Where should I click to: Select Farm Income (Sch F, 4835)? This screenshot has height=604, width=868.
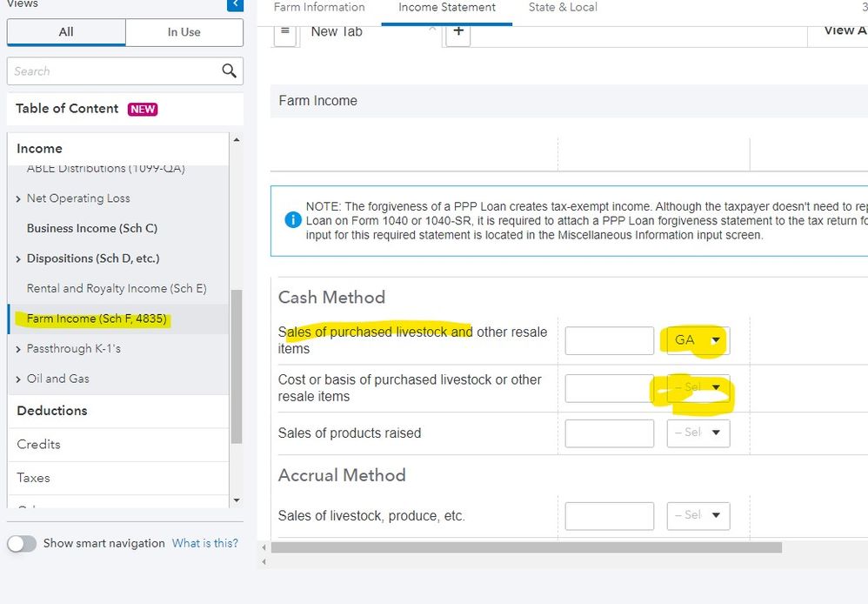tap(97, 319)
